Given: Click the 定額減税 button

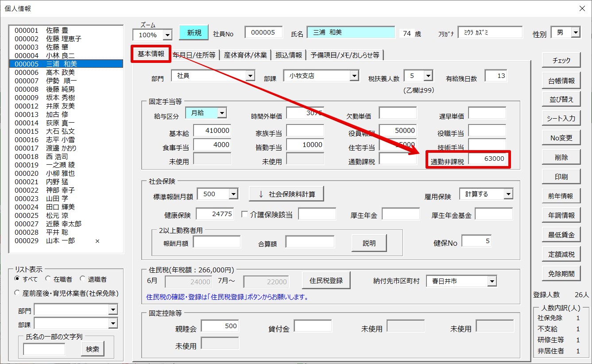Looking at the screenshot, I should tap(561, 254).
